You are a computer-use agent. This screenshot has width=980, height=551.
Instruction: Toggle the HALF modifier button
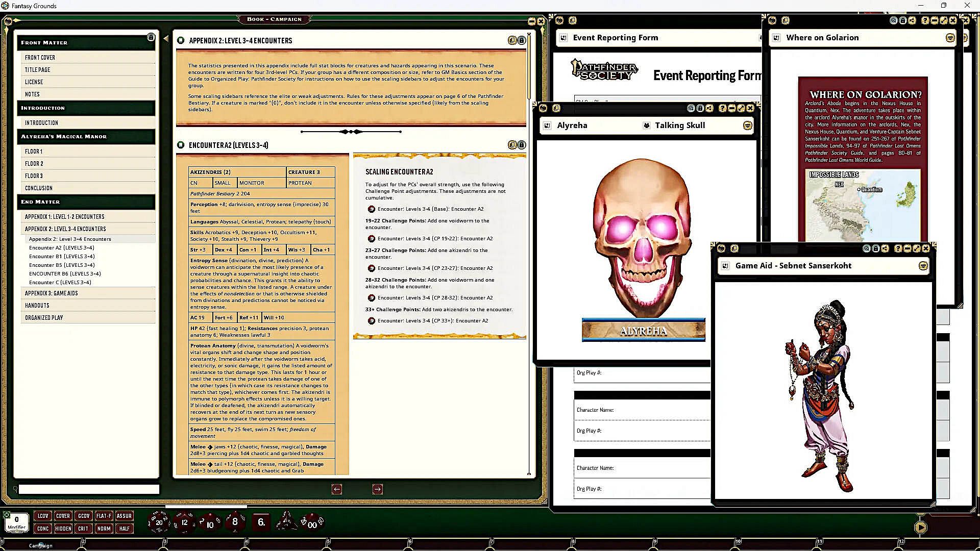click(x=124, y=529)
